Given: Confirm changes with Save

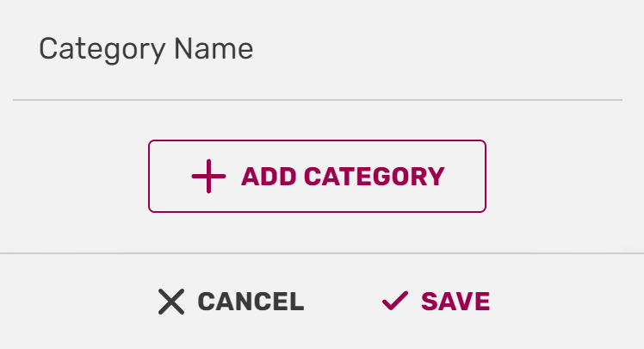Looking at the screenshot, I should tap(436, 302).
